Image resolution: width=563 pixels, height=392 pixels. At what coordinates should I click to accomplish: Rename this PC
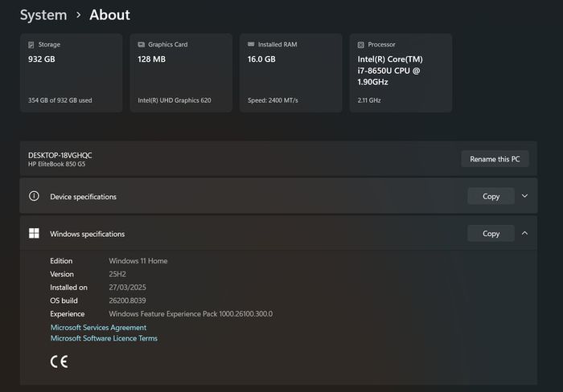pyautogui.click(x=495, y=159)
